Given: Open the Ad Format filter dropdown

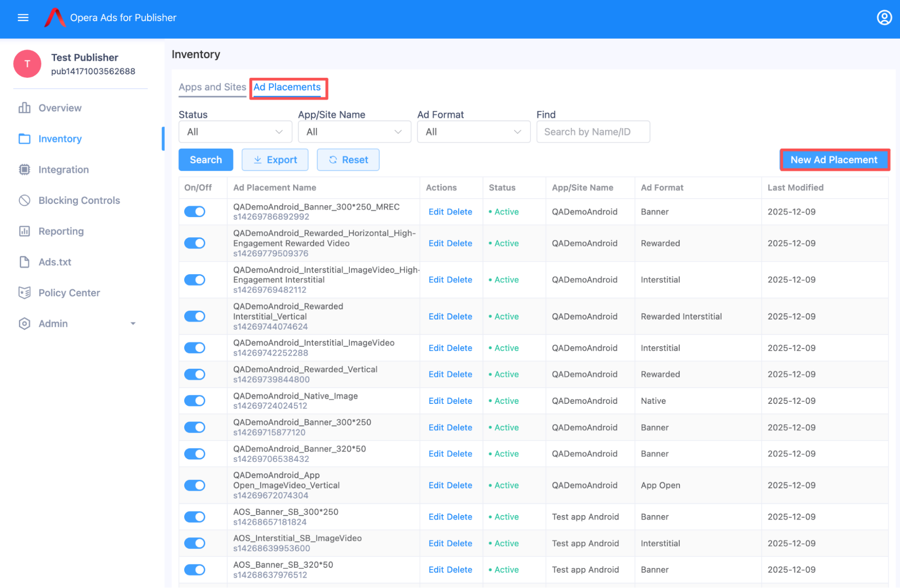Looking at the screenshot, I should tap(473, 132).
